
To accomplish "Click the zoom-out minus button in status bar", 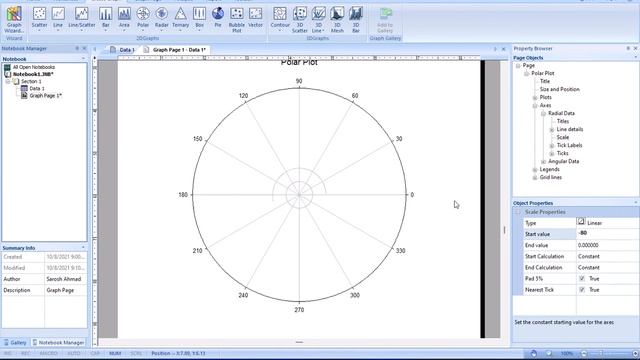I will tap(584, 353).
